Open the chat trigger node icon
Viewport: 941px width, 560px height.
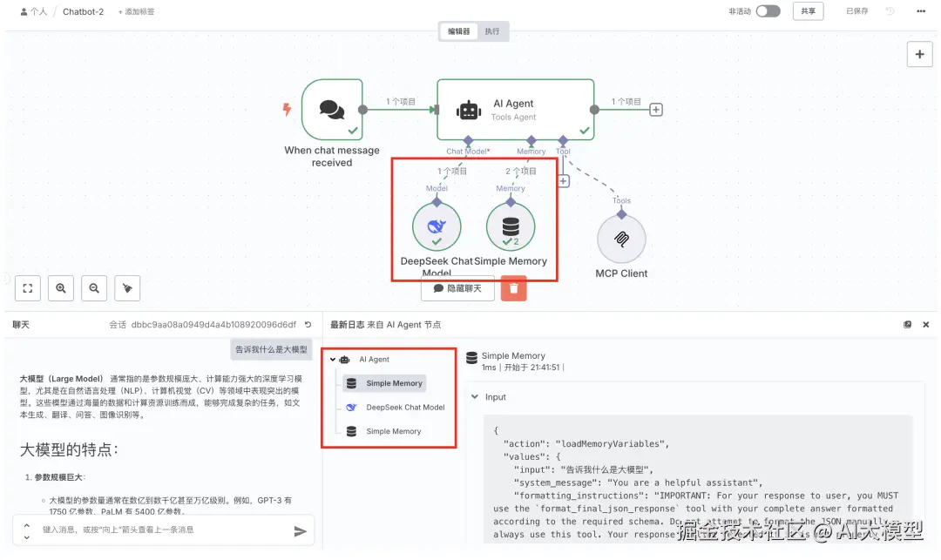pos(332,110)
